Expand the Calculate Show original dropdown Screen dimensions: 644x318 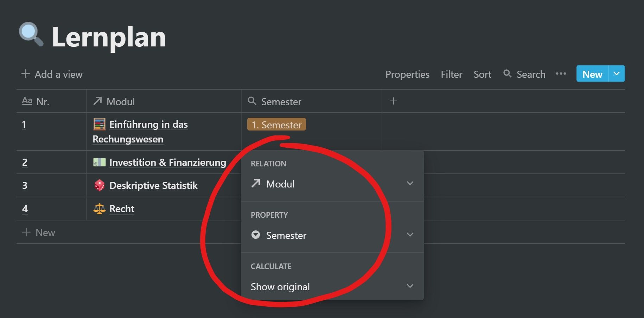click(332, 287)
